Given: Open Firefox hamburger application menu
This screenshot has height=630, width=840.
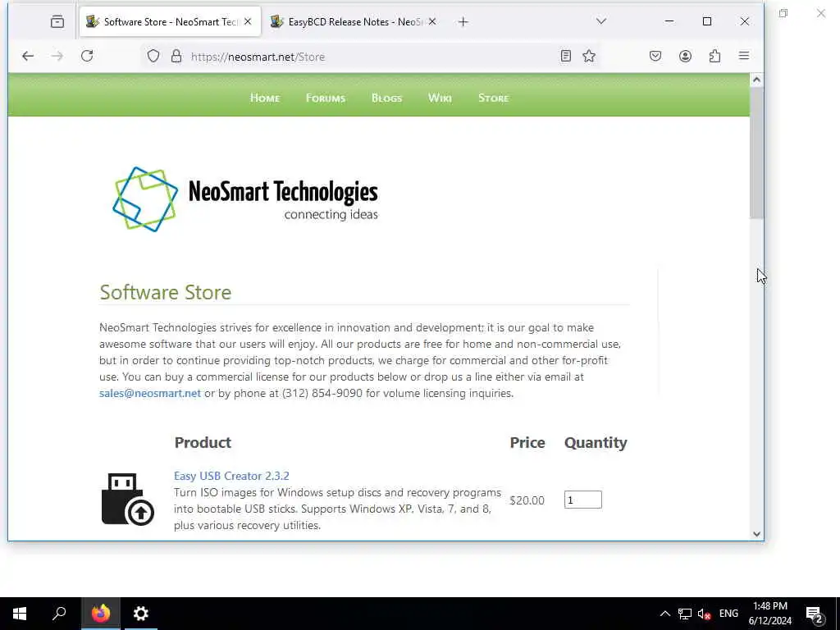Looking at the screenshot, I should (x=744, y=56).
